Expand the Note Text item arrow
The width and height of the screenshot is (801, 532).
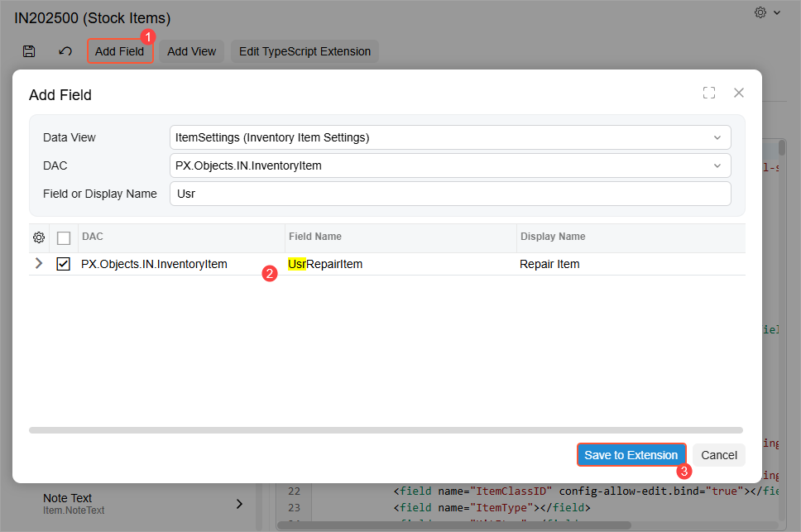pyautogui.click(x=239, y=504)
